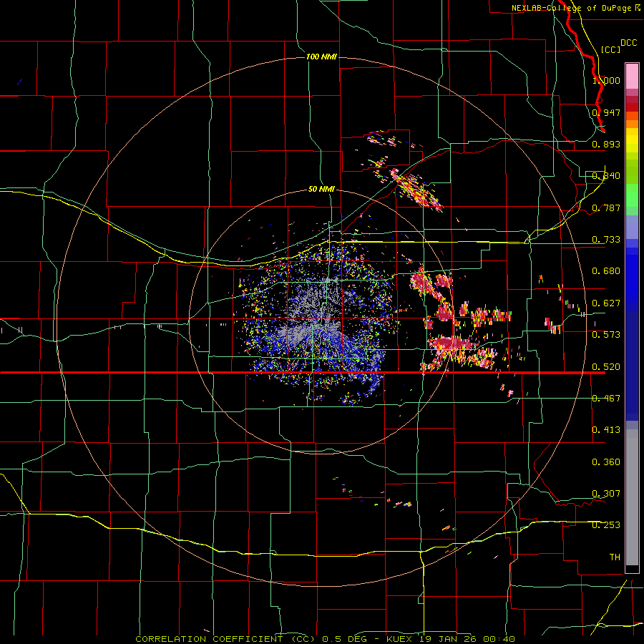Click the 50 NMI range ring label
The width and height of the screenshot is (644, 644).
coord(321,190)
